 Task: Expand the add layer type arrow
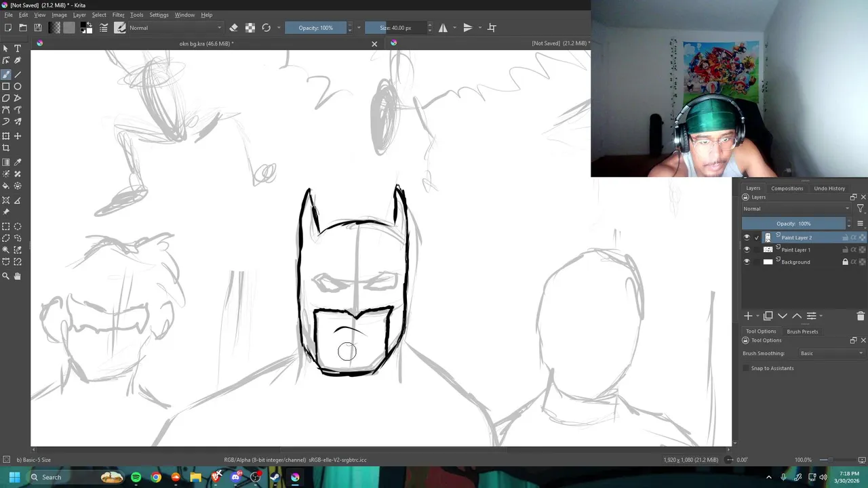tap(757, 316)
